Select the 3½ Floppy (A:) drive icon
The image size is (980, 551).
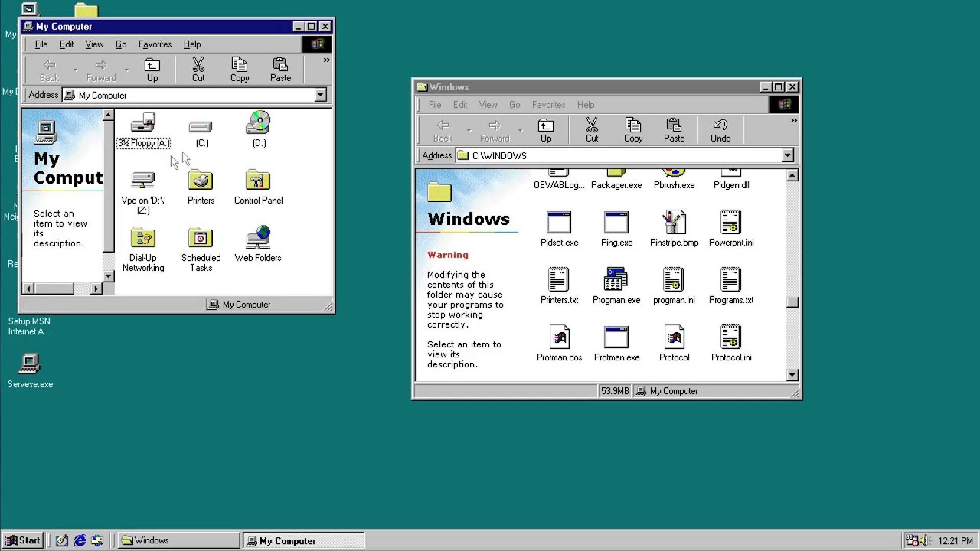click(143, 131)
